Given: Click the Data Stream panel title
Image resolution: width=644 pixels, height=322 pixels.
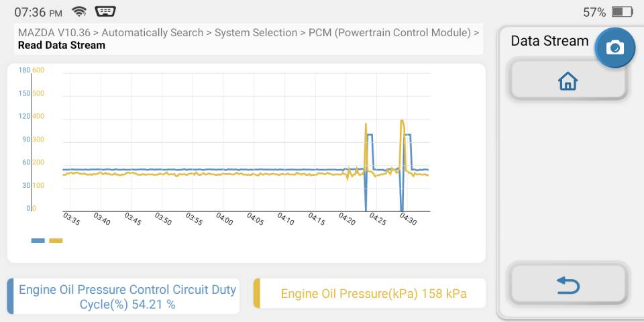Looking at the screenshot, I should [549, 41].
